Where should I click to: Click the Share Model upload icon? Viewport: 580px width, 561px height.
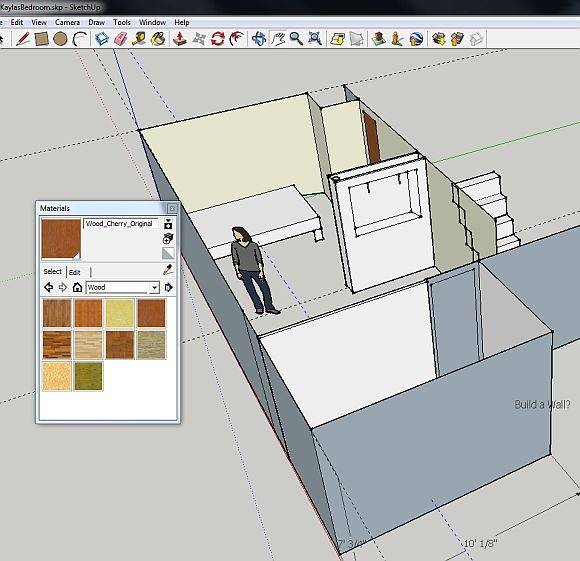[x=457, y=39]
